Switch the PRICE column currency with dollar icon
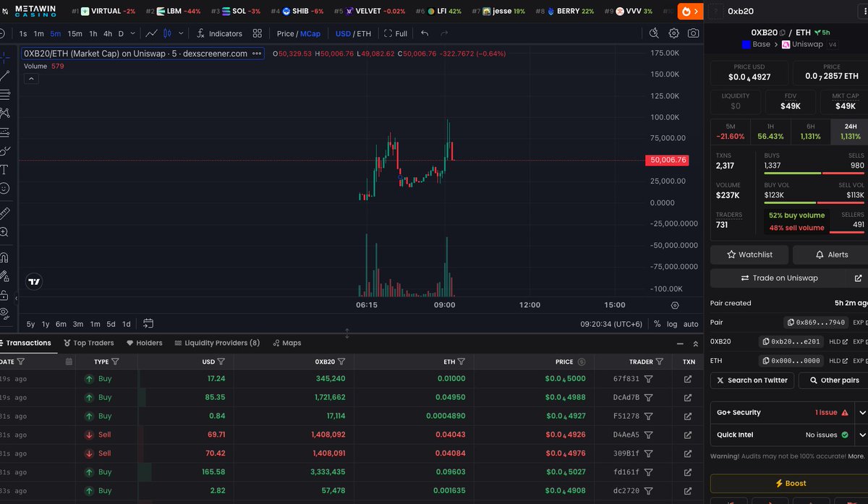The height and width of the screenshot is (504, 868). point(582,362)
